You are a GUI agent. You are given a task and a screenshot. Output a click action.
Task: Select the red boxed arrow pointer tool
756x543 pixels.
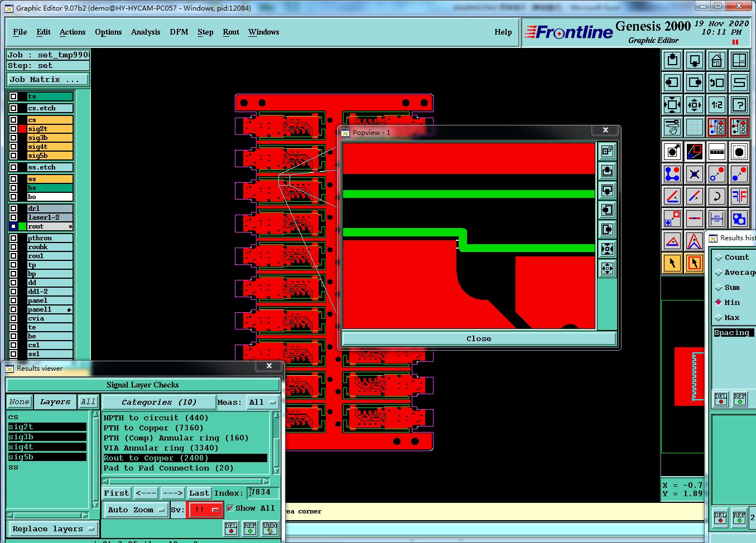pos(694,263)
